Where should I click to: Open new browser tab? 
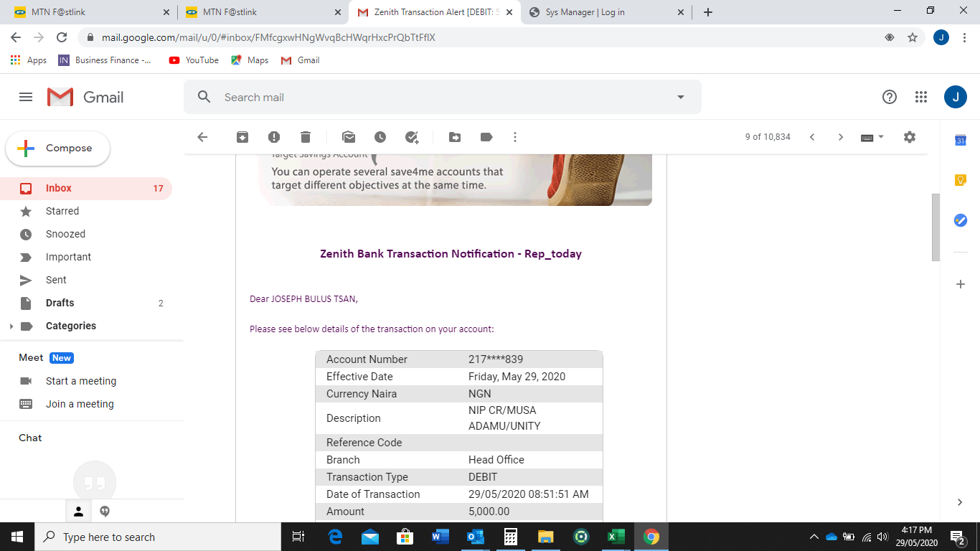tap(708, 12)
